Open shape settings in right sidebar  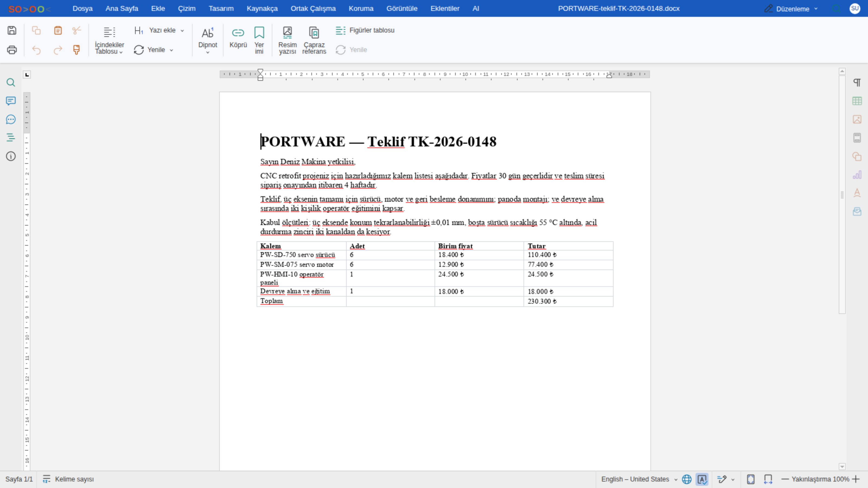857,156
